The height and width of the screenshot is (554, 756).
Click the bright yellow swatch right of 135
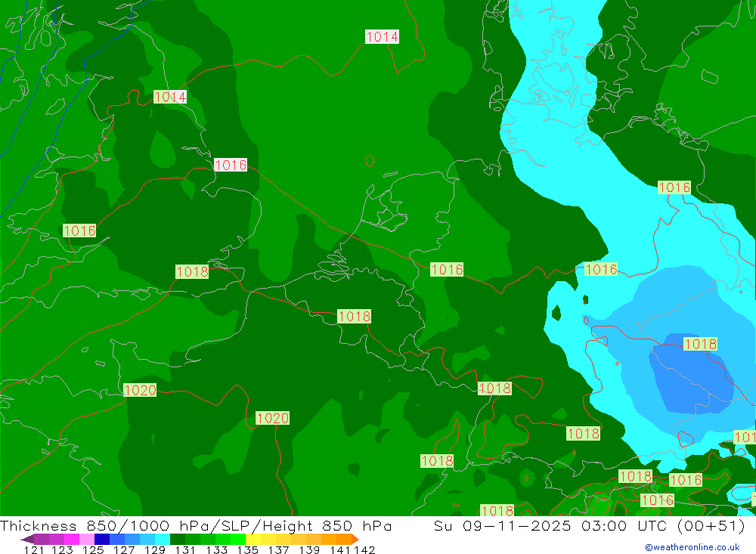pos(253,539)
